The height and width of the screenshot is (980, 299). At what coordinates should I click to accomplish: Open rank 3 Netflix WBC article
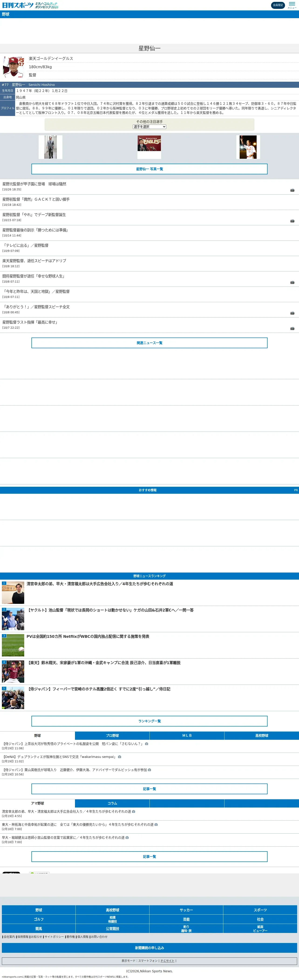click(x=88, y=636)
